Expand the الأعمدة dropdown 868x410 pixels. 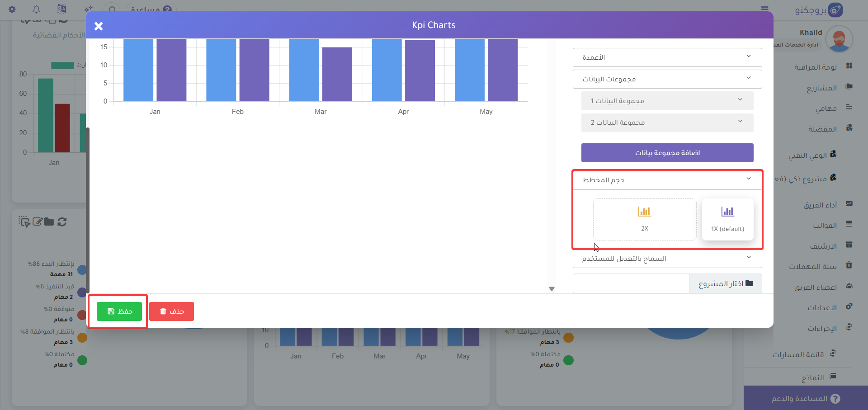pos(667,57)
